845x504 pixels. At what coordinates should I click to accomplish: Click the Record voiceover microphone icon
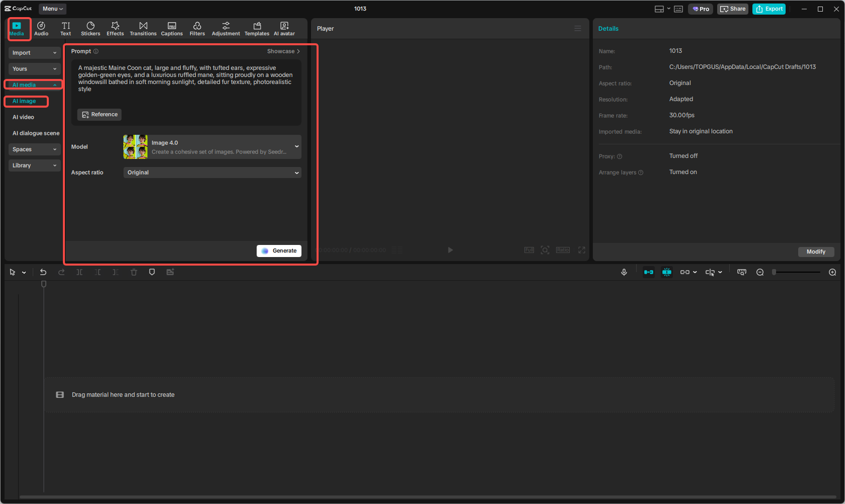624,272
